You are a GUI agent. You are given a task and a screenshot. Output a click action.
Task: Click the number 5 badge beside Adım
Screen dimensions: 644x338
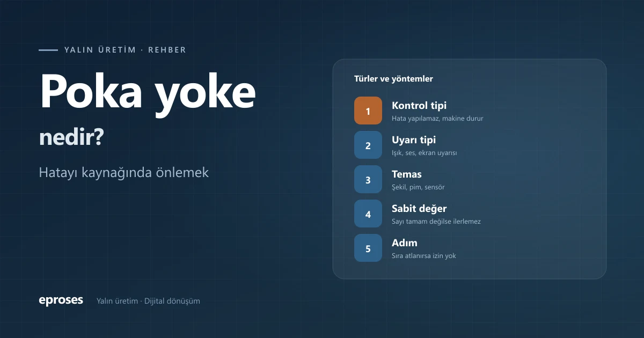368,248
